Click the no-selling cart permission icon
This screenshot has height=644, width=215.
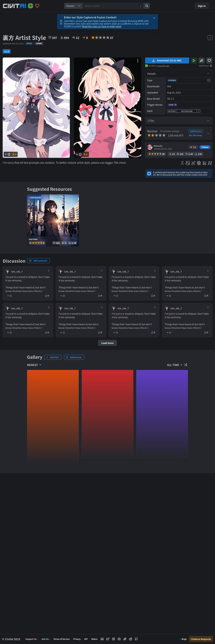click(x=204, y=163)
